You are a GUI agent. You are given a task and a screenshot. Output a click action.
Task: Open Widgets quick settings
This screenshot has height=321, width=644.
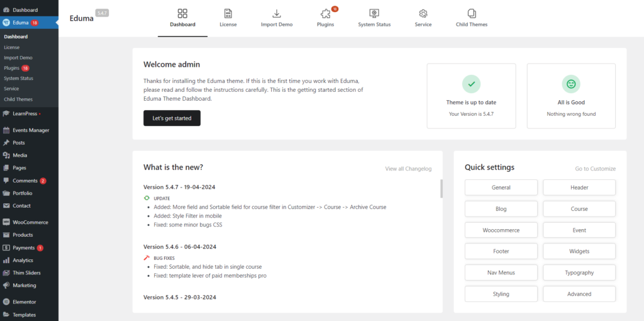pyautogui.click(x=579, y=251)
